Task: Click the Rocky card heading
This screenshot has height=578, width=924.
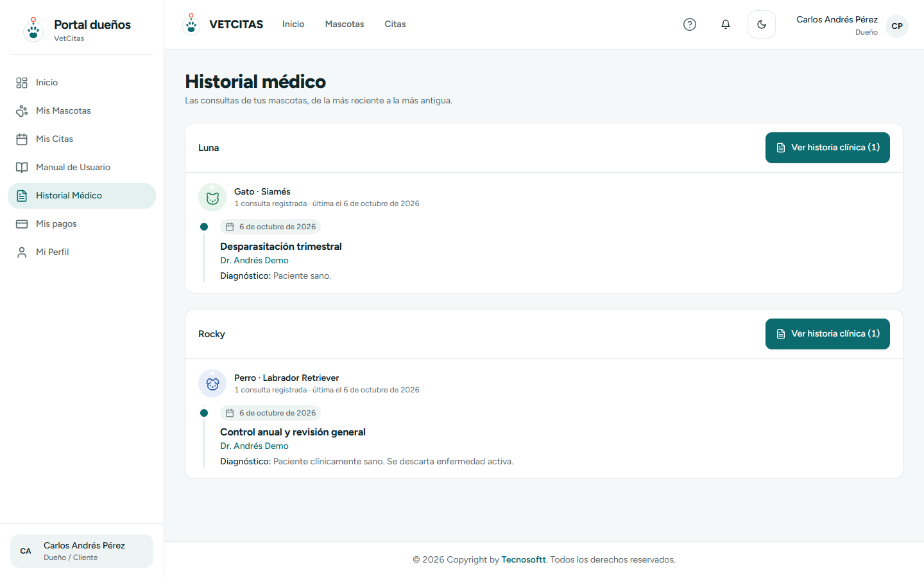Action: coord(212,334)
